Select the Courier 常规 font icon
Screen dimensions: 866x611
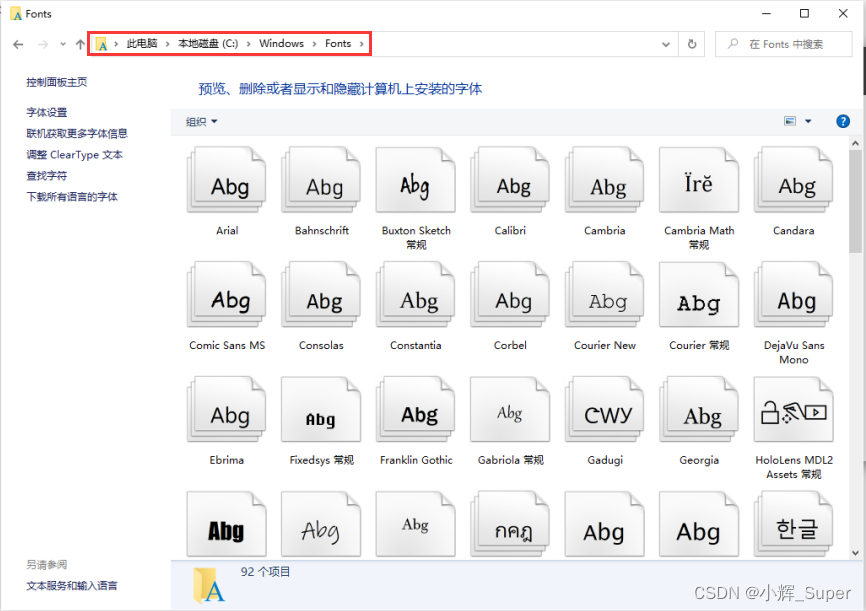click(x=699, y=295)
